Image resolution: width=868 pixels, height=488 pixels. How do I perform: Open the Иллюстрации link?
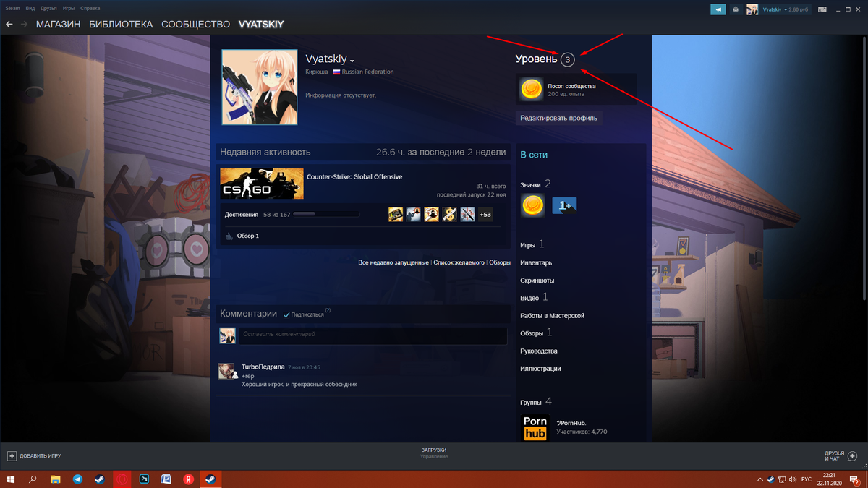pos(541,369)
